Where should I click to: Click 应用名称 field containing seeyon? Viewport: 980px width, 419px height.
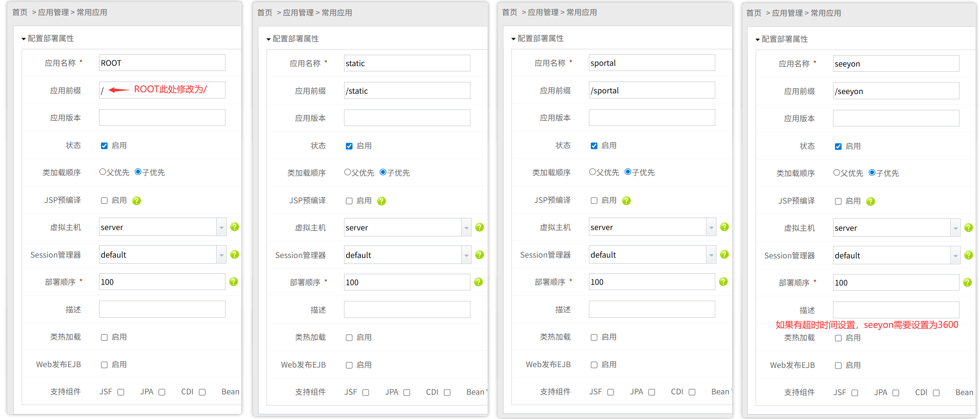[896, 64]
